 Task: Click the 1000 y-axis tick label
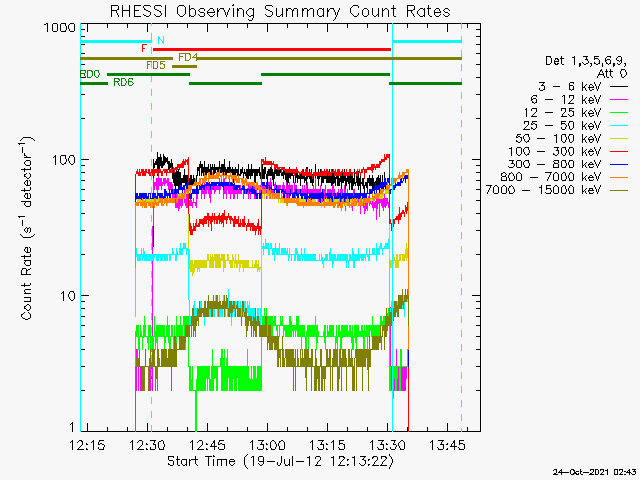(60, 28)
